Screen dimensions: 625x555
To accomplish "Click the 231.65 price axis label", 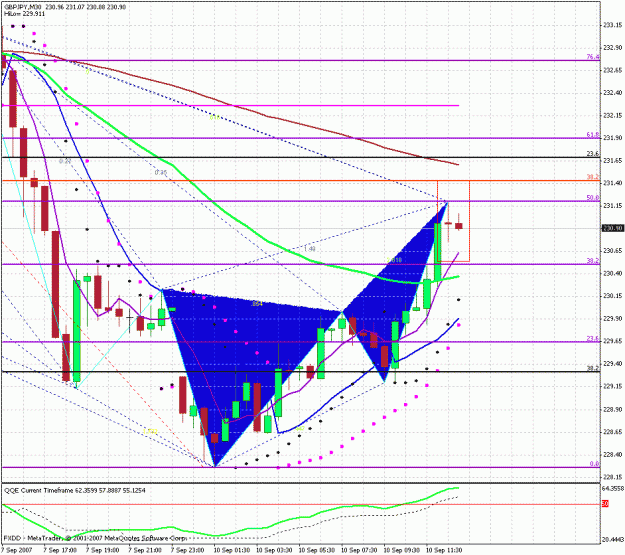I will [613, 160].
